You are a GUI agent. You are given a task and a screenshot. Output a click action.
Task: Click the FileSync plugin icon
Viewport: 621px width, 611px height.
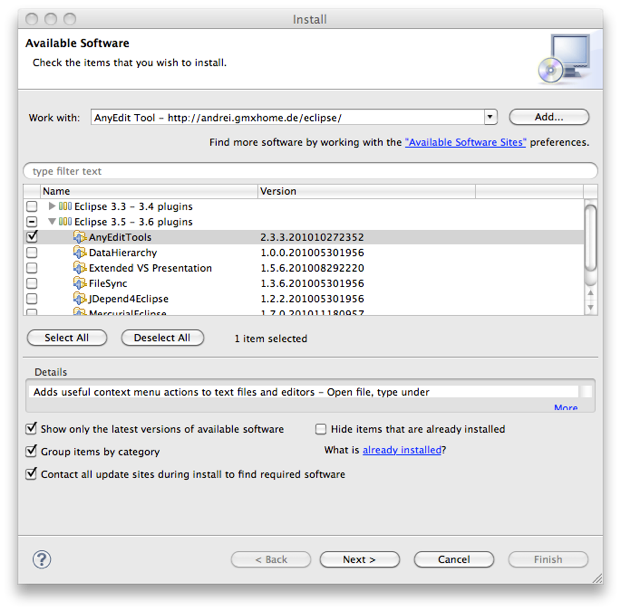(x=79, y=283)
